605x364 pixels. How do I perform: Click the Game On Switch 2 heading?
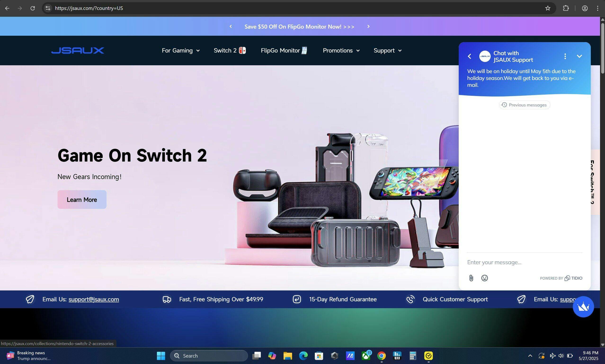132,155
